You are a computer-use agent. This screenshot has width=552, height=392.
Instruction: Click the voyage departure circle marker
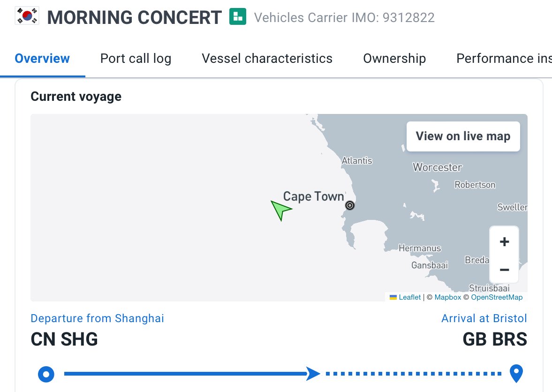(46, 374)
